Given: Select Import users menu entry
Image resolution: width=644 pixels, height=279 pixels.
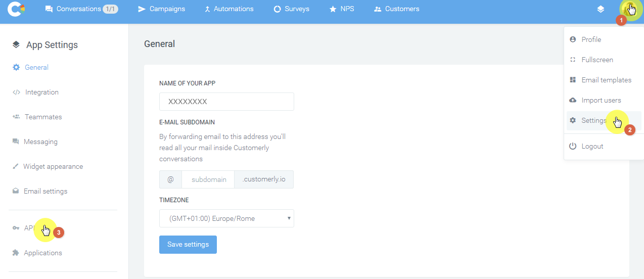Looking at the screenshot, I should (x=604, y=100).
